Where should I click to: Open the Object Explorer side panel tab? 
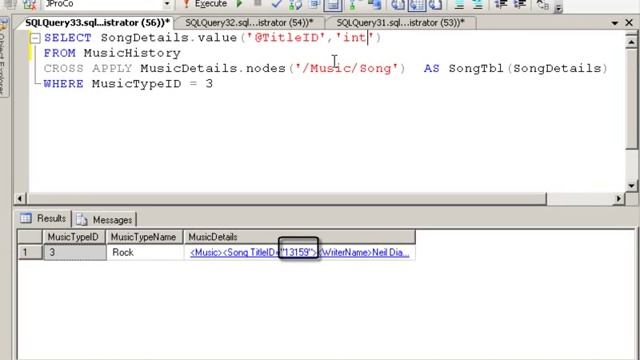[3, 57]
